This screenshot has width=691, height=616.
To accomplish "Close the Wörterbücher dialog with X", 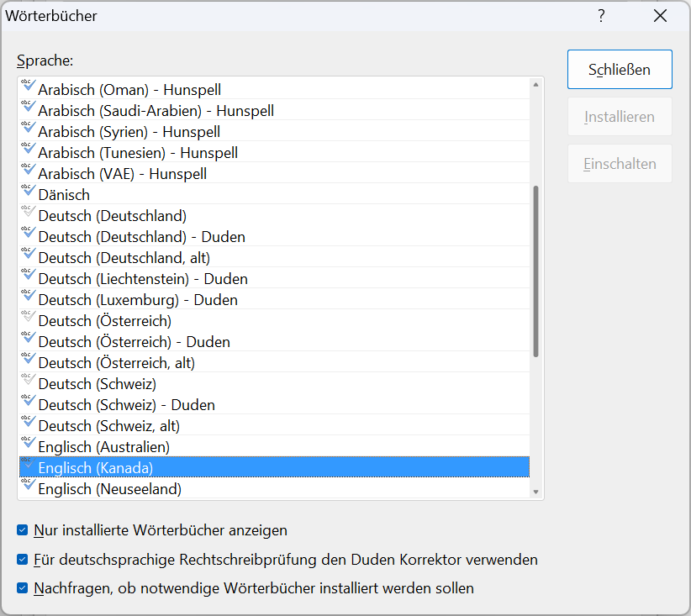I will tap(660, 16).
